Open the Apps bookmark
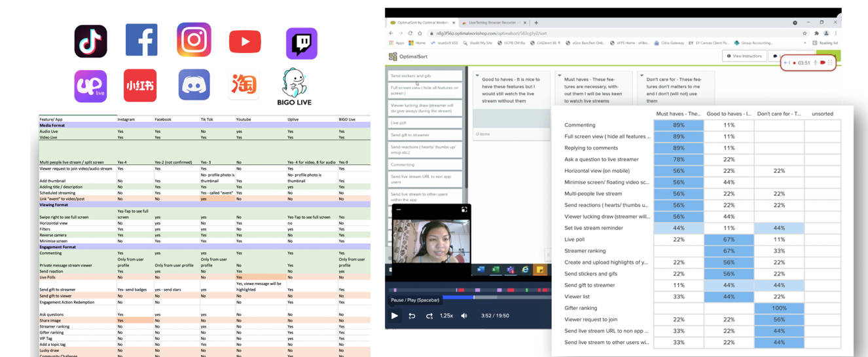Screen dimensions: 868x357 coord(397,43)
